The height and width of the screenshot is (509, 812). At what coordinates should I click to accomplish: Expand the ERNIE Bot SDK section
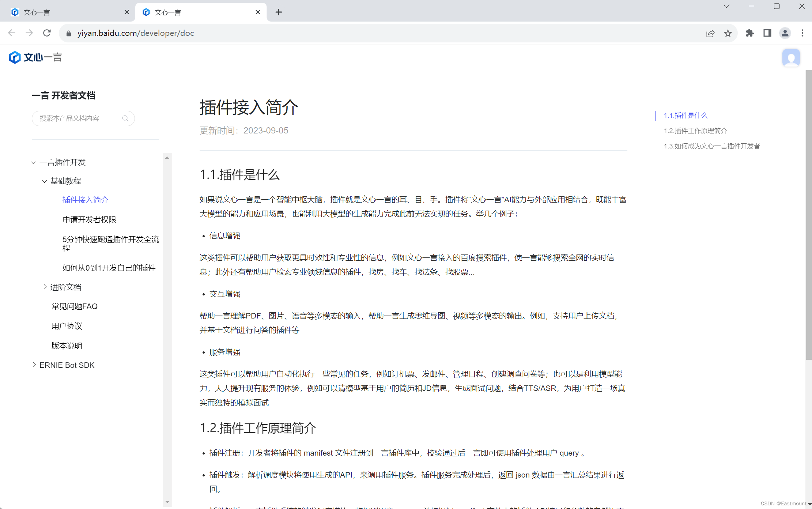[34, 365]
